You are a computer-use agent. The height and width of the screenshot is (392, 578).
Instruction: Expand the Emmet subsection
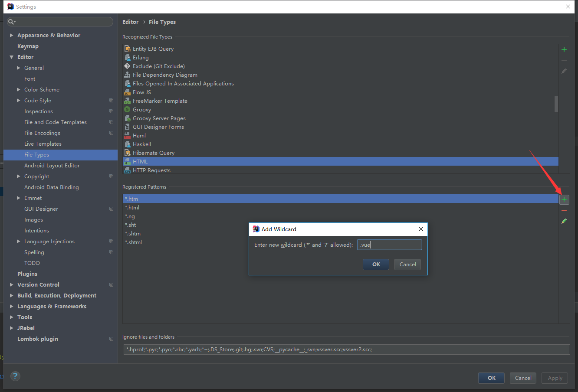tap(18, 198)
